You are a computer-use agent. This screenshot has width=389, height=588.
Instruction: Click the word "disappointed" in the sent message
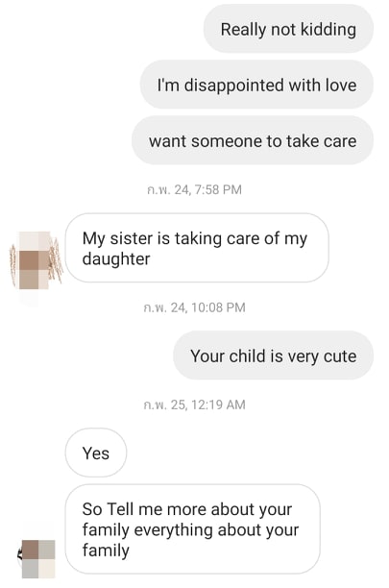[234, 86]
